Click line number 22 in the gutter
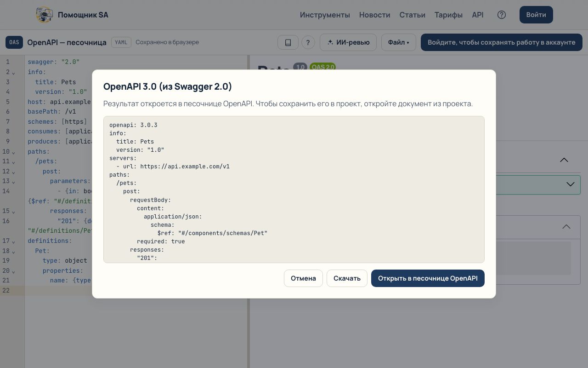The width and height of the screenshot is (588, 368). tap(6, 290)
